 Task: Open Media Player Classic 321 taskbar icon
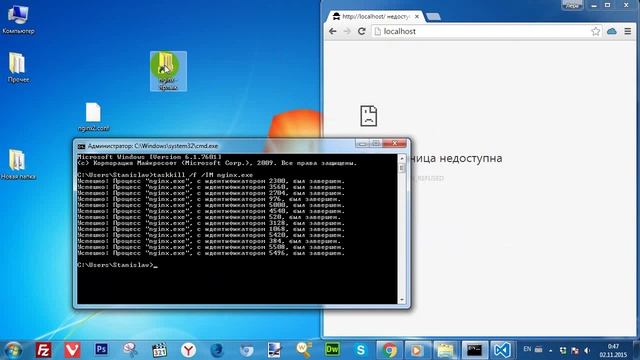click(159, 350)
